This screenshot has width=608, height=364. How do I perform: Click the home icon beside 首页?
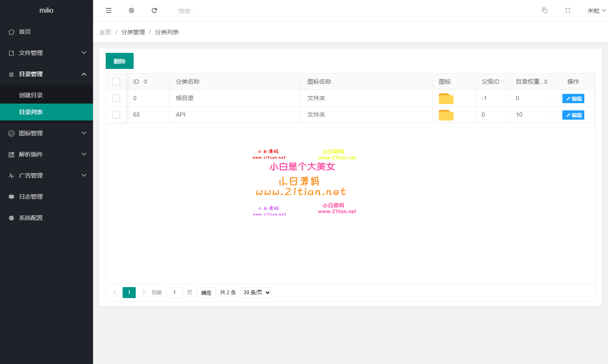point(11,32)
